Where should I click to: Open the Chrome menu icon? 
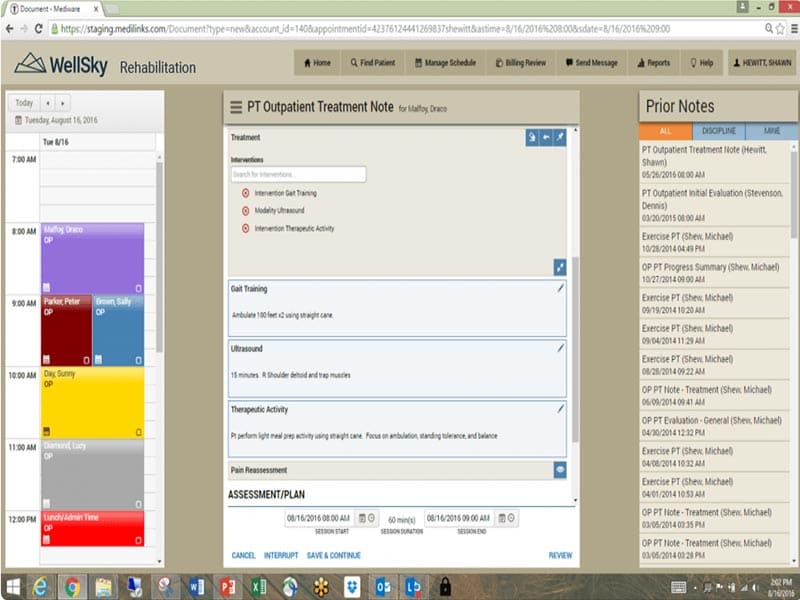click(793, 29)
